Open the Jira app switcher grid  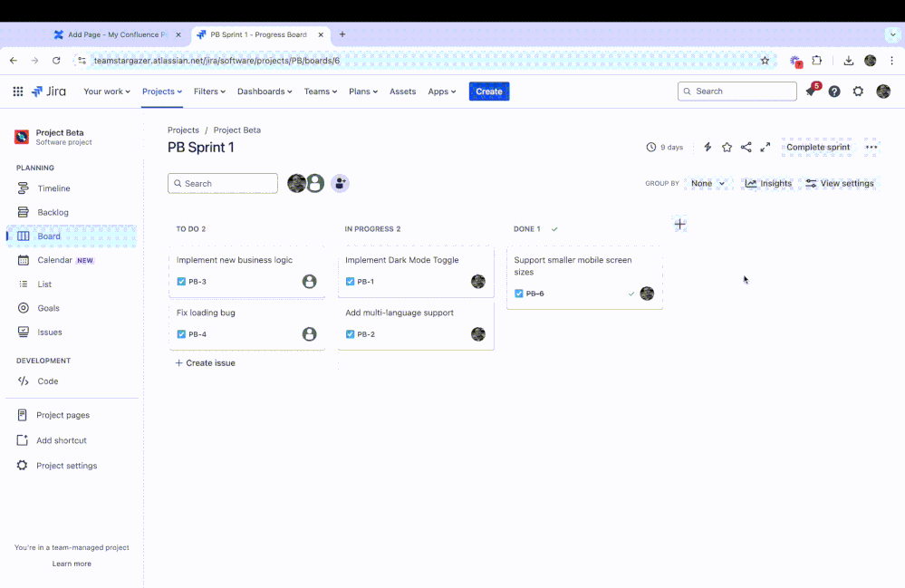[x=18, y=92]
